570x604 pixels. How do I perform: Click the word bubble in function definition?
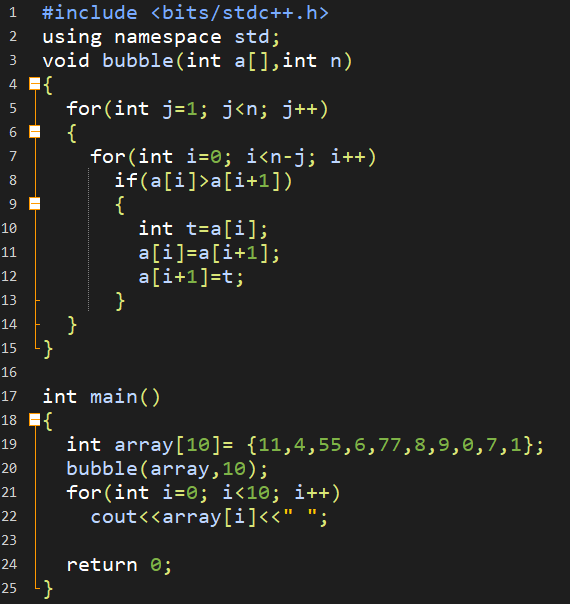point(138,61)
